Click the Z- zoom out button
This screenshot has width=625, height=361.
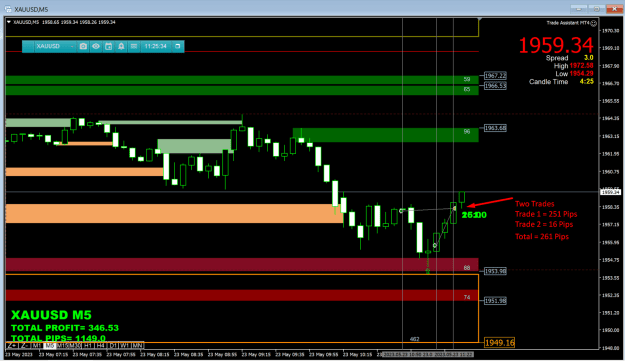tap(24, 345)
